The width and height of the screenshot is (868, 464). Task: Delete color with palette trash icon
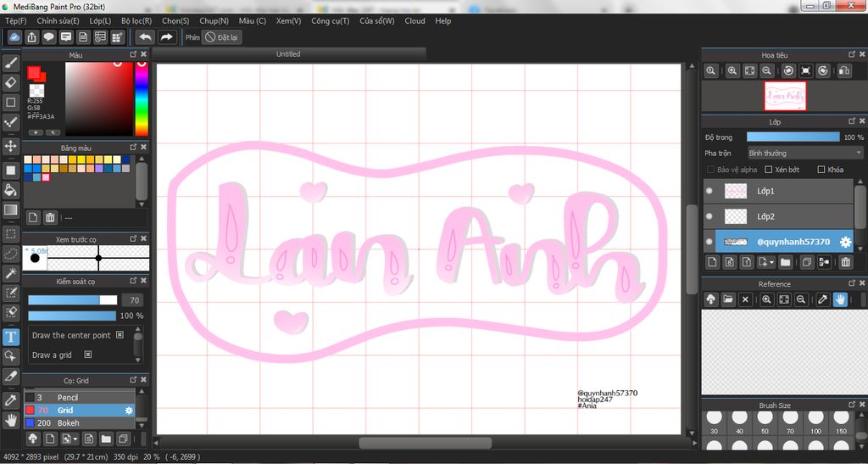[x=50, y=218]
